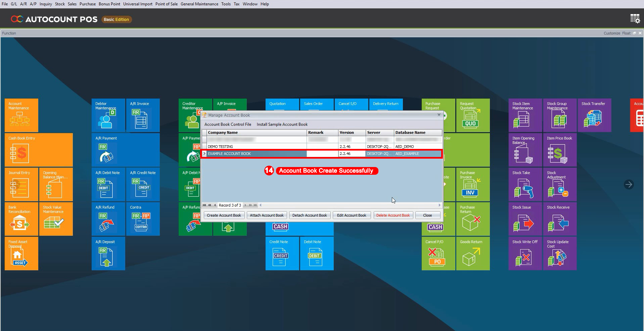644x331 pixels.
Task: Open the A/R Credit Note tile
Action: 143,184
